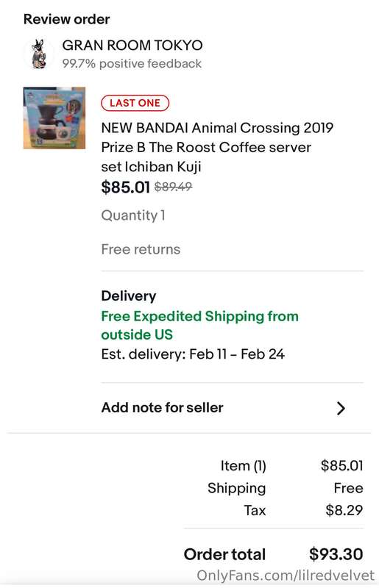Click the Shipping Free summary row
Screen dimensions: 379x588
click(286, 488)
